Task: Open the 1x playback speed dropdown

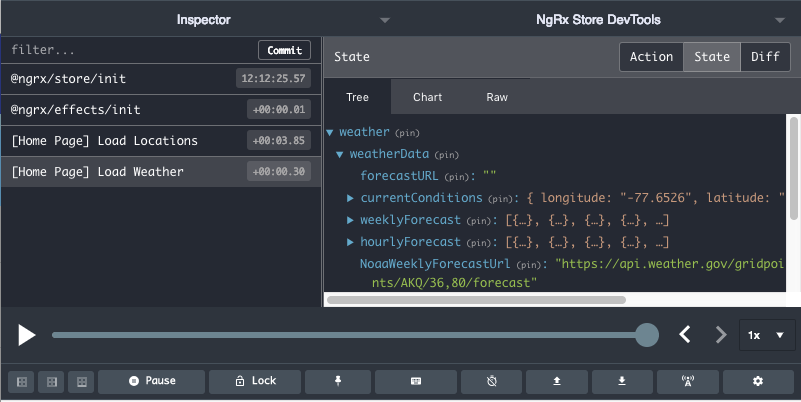Action: click(767, 335)
